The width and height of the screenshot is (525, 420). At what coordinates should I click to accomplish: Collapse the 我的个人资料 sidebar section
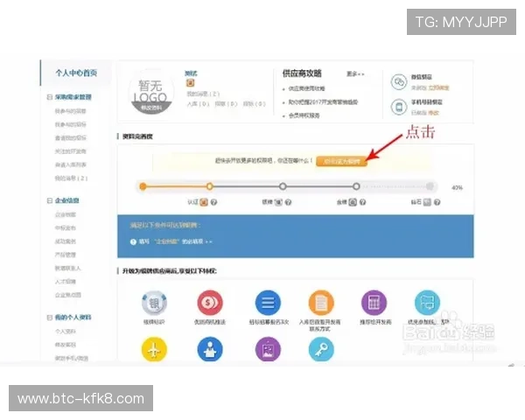[50, 317]
